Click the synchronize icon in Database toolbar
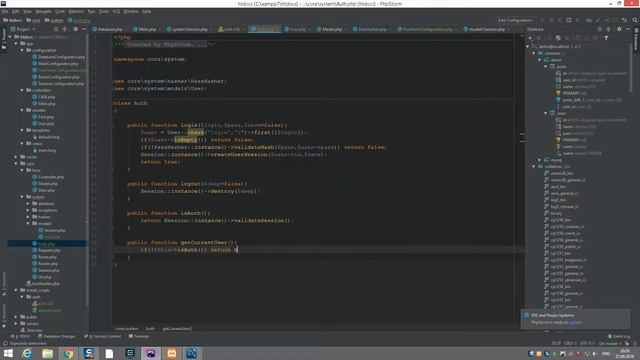640x360 pixels. (558, 38)
